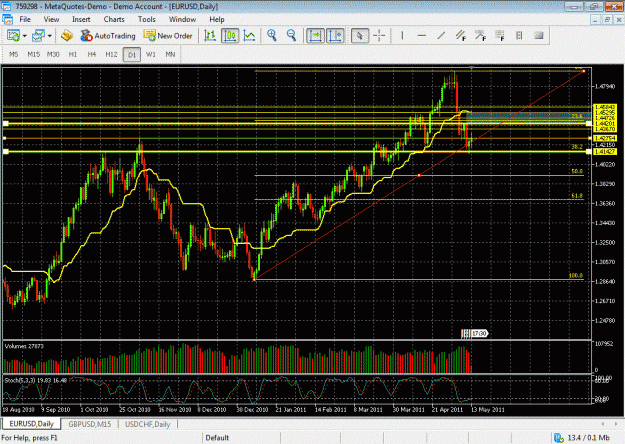Image resolution: width=625 pixels, height=444 pixels.
Task: Zoom in on the chart
Action: (272, 36)
